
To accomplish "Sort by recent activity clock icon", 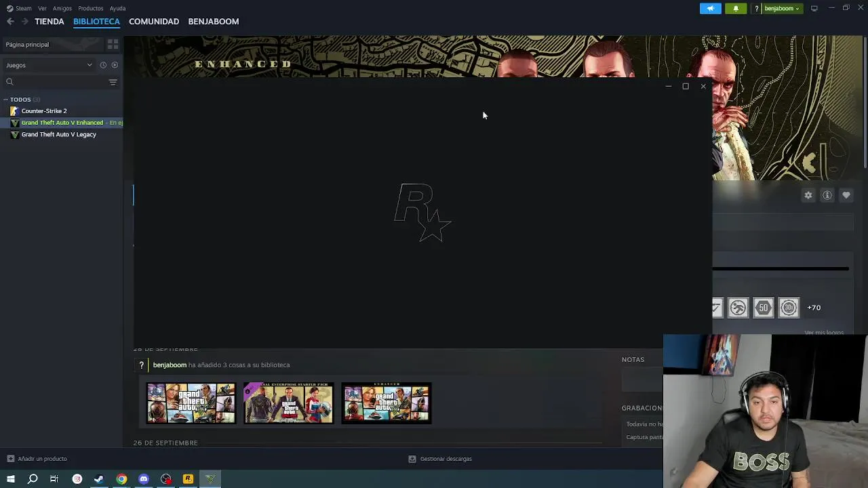I will click(103, 65).
